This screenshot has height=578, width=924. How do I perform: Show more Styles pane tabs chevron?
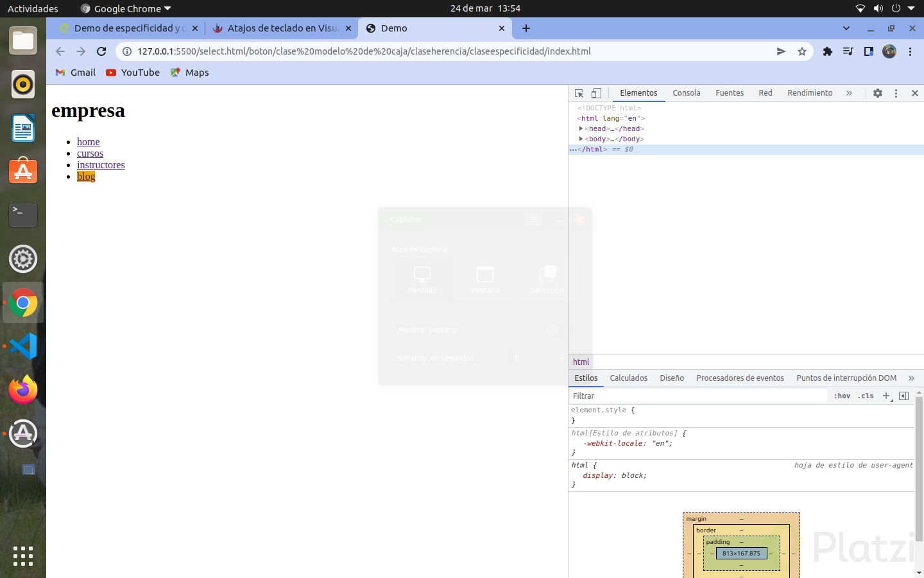click(911, 378)
